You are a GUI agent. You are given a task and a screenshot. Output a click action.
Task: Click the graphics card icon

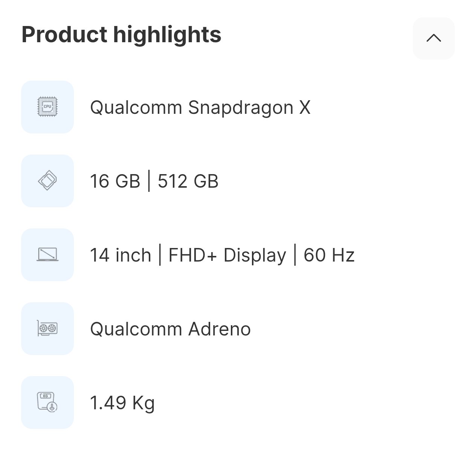click(x=47, y=329)
